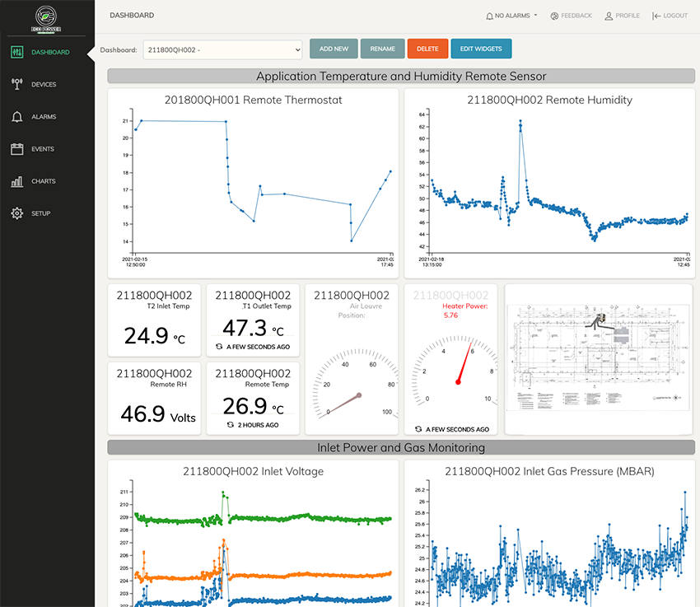Click the Remote RH 46.9 Volts value

(x=158, y=414)
